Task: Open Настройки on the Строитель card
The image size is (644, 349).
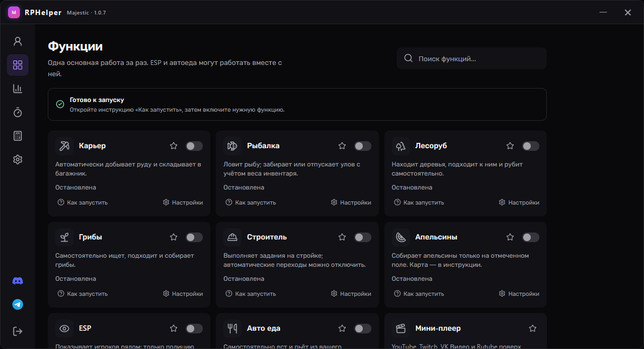Action: pyautogui.click(x=351, y=294)
